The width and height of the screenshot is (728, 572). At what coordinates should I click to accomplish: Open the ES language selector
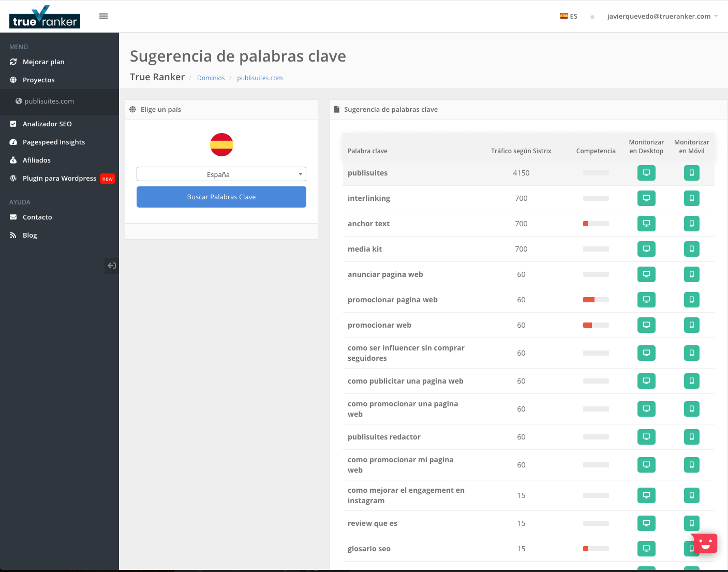click(569, 16)
